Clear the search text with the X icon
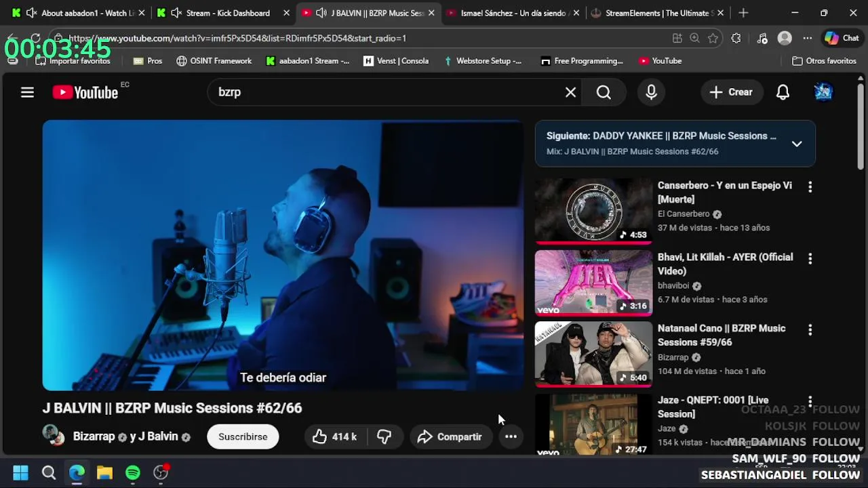 (570, 92)
